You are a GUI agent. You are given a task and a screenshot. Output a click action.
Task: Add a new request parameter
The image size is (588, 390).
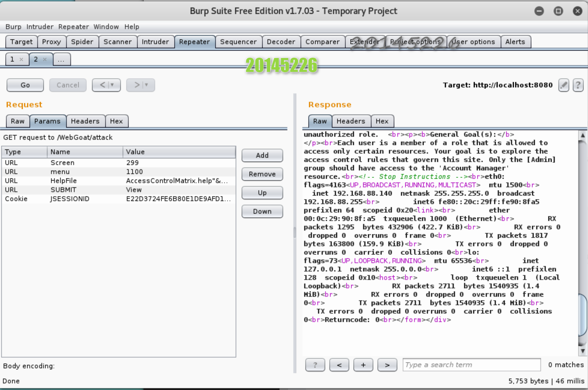coord(262,155)
